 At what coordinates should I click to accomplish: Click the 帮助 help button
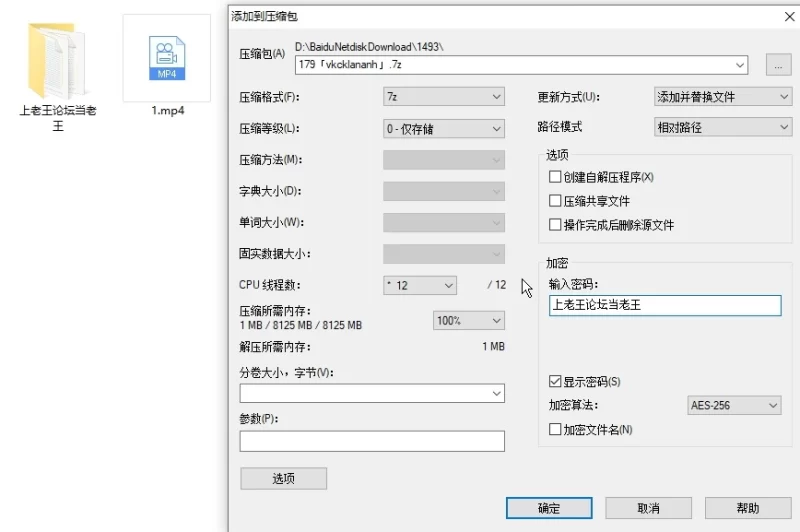pos(748,508)
